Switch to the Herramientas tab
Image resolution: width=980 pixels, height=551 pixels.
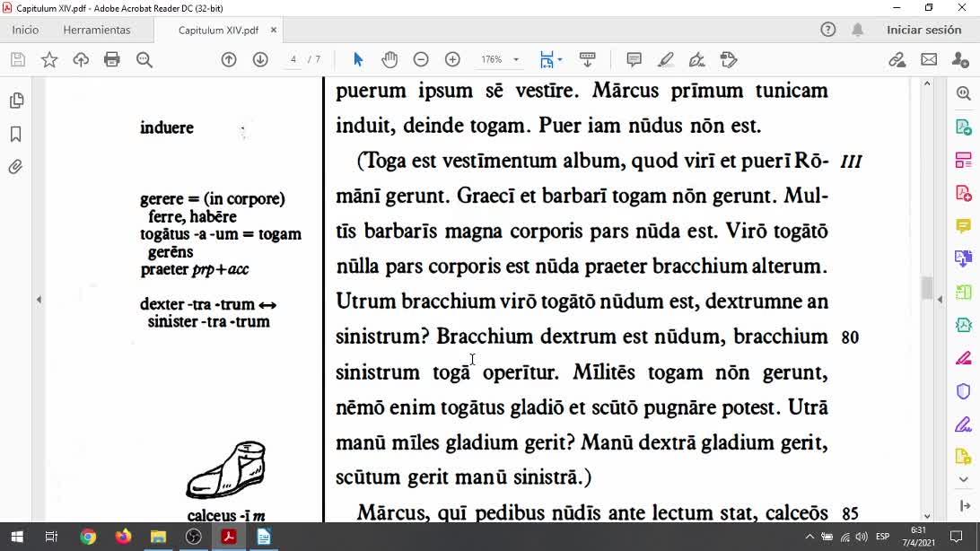click(97, 30)
